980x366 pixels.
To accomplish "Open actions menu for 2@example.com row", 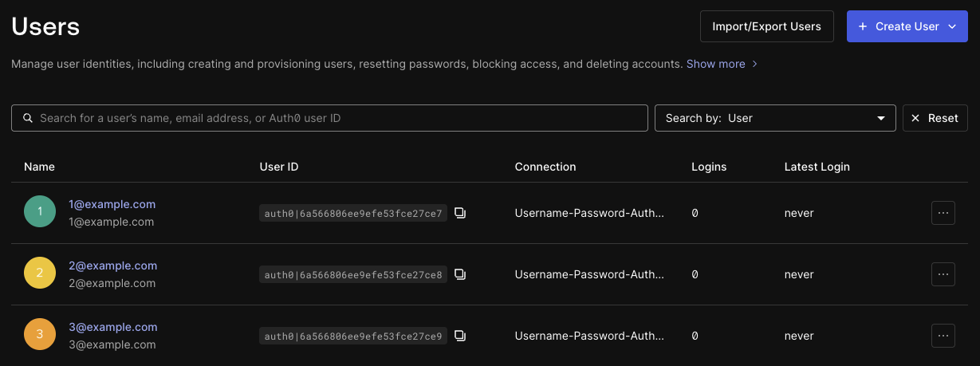I will 943,274.
